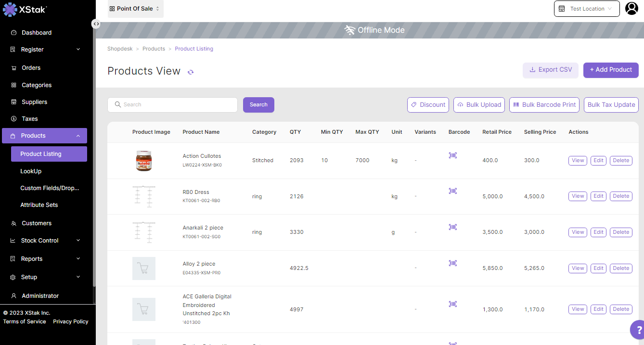Click the refresh icon beside Products View
Viewport: 644px width, 345px height.
pyautogui.click(x=191, y=72)
